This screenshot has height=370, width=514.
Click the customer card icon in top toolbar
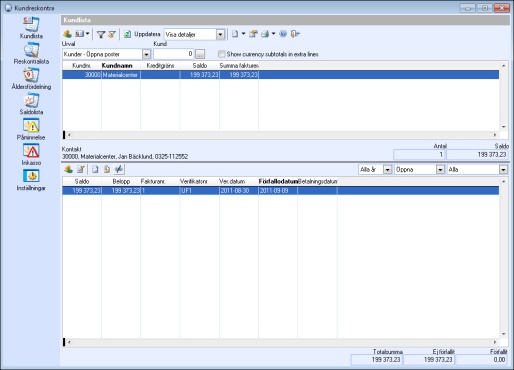(68, 34)
